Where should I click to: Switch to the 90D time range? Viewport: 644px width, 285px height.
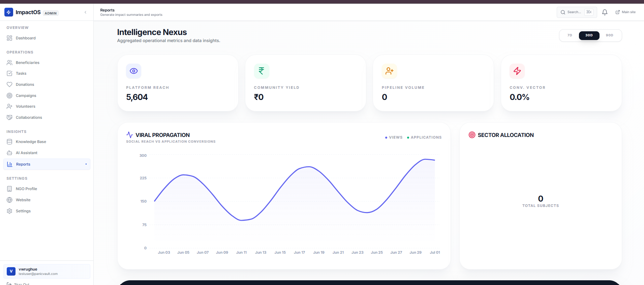[x=609, y=35]
